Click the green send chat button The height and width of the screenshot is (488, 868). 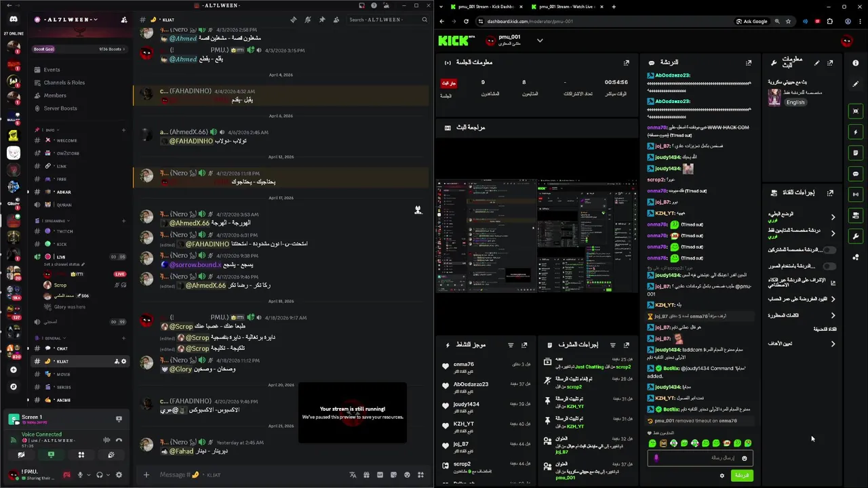742,475
